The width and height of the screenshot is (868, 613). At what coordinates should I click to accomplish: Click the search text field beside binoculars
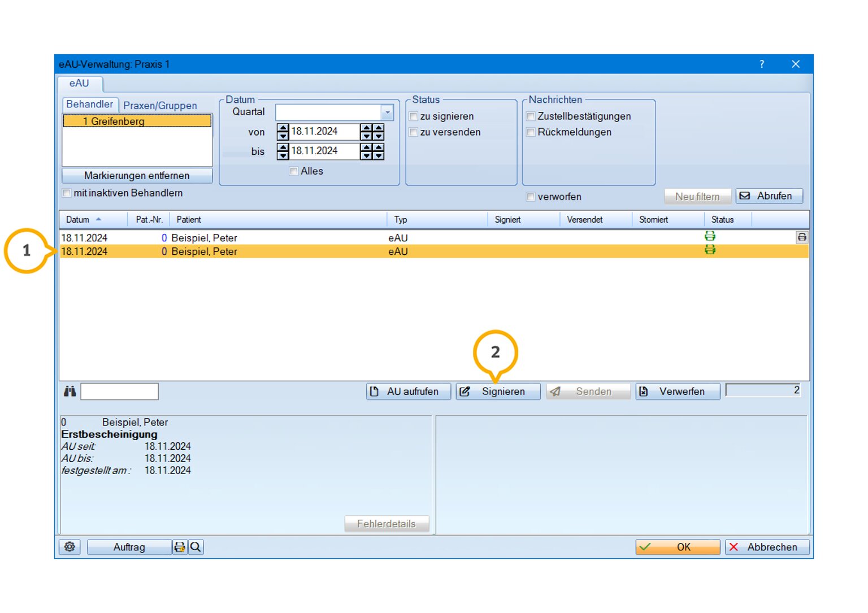click(119, 392)
